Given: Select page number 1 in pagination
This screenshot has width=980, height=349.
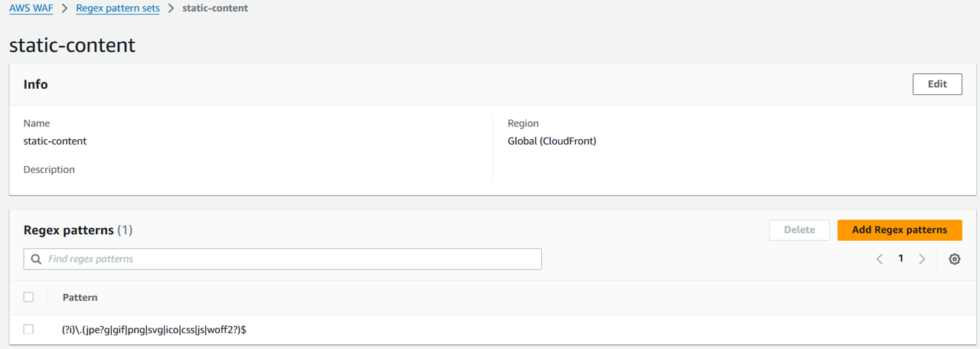Looking at the screenshot, I should pyautogui.click(x=901, y=259).
